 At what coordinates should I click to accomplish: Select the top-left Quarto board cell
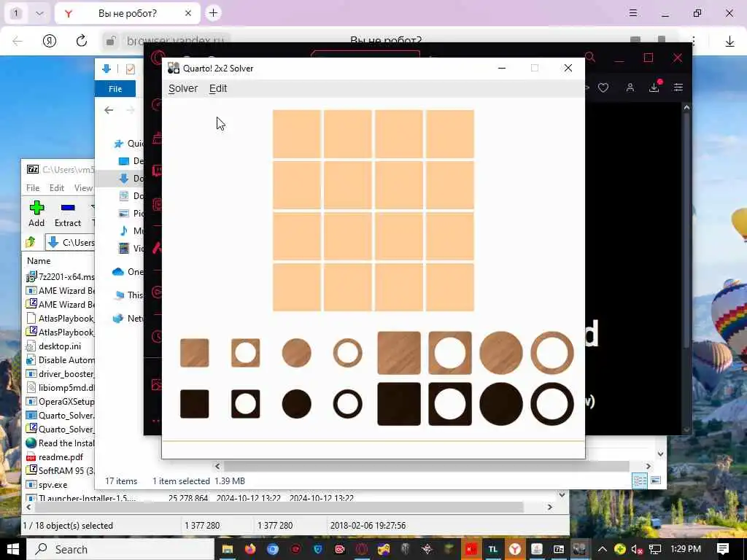297,134
